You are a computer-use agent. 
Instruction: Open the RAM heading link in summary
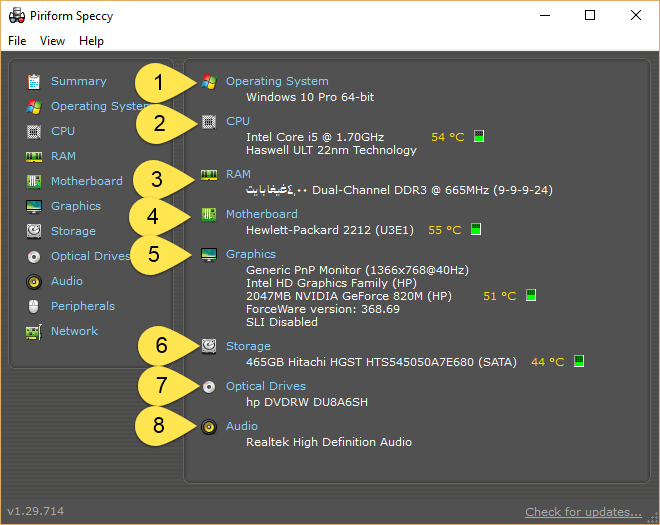click(238, 174)
